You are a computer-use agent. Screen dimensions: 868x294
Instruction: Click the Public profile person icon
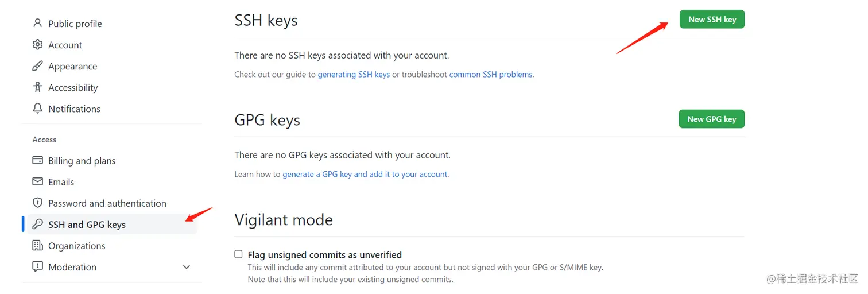[38, 24]
